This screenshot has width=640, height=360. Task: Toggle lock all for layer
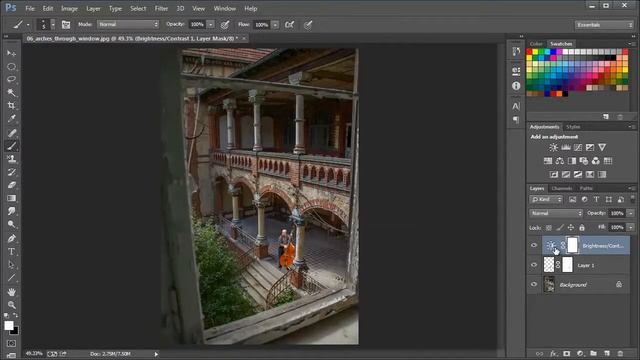[582, 228]
